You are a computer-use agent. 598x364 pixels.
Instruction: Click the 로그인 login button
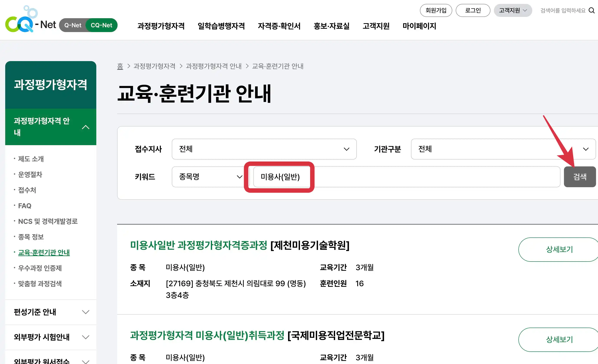coord(473,10)
